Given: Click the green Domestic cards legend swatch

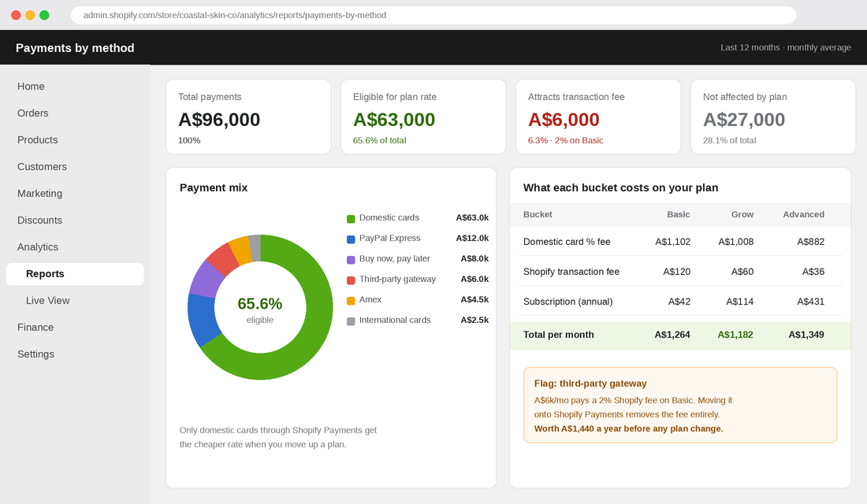Looking at the screenshot, I should pos(351,219).
